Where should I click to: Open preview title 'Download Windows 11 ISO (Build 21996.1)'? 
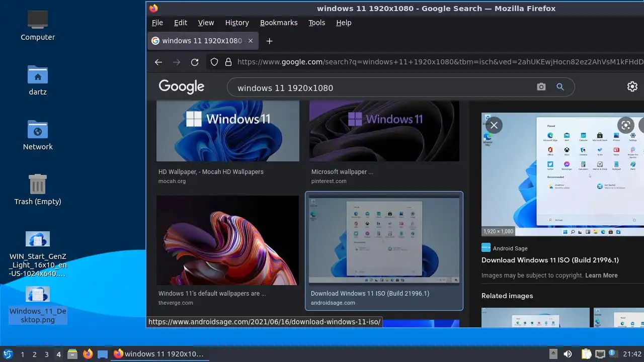[550, 260]
